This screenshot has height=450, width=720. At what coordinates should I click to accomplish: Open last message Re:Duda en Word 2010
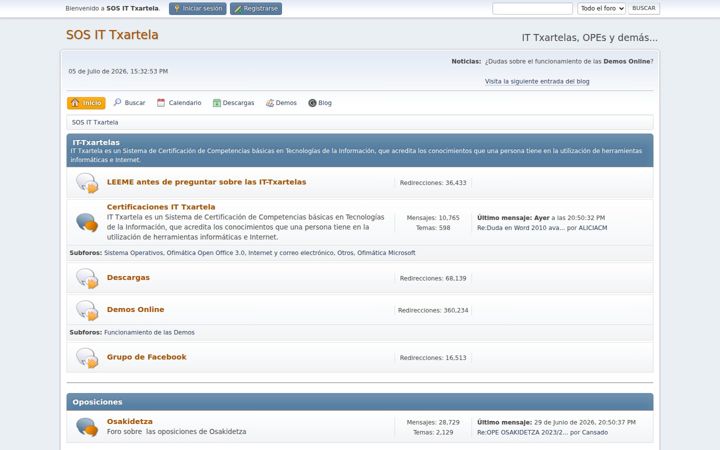click(521, 228)
